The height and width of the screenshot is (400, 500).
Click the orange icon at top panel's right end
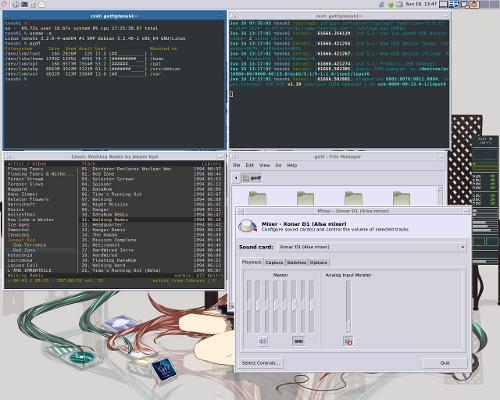tap(474, 4)
